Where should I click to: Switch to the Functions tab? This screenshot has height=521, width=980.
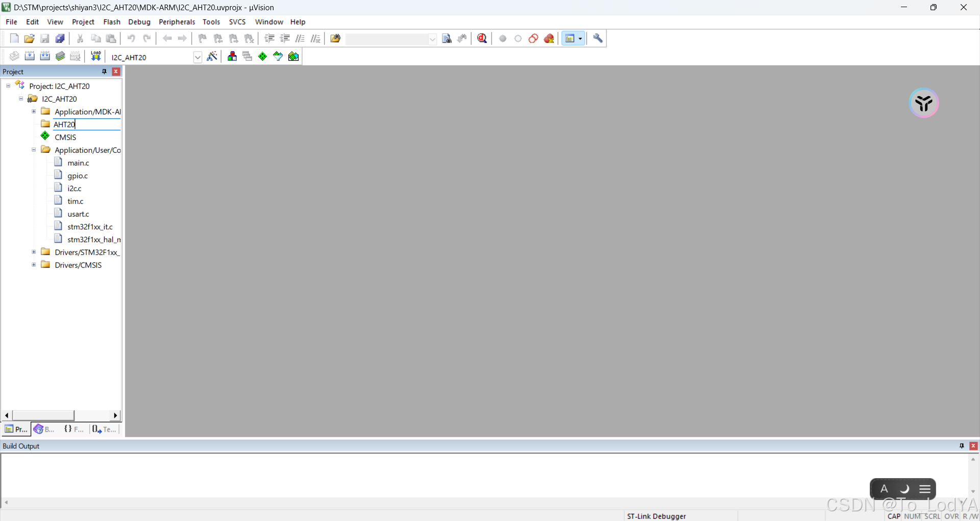pos(74,429)
